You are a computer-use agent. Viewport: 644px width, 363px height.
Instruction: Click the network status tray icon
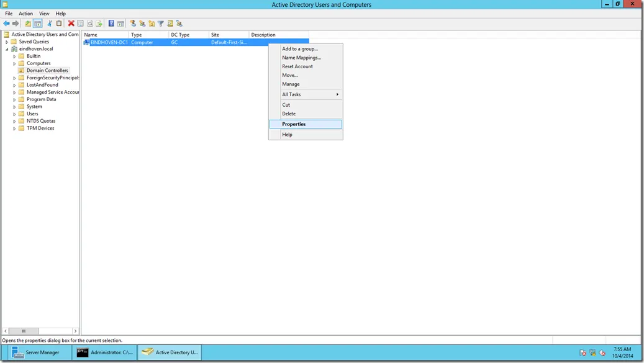pos(592,352)
